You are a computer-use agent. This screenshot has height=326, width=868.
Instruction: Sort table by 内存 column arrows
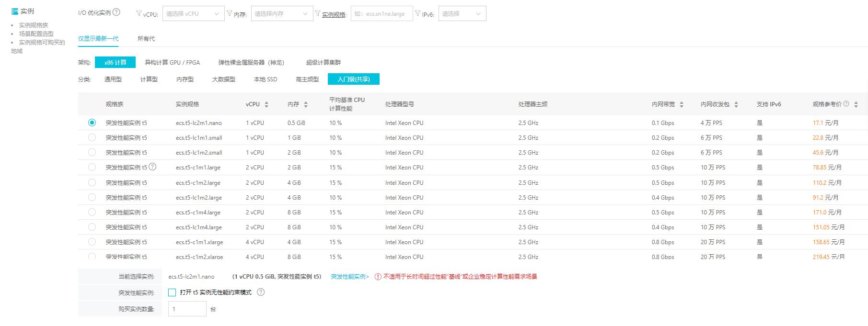(x=306, y=104)
